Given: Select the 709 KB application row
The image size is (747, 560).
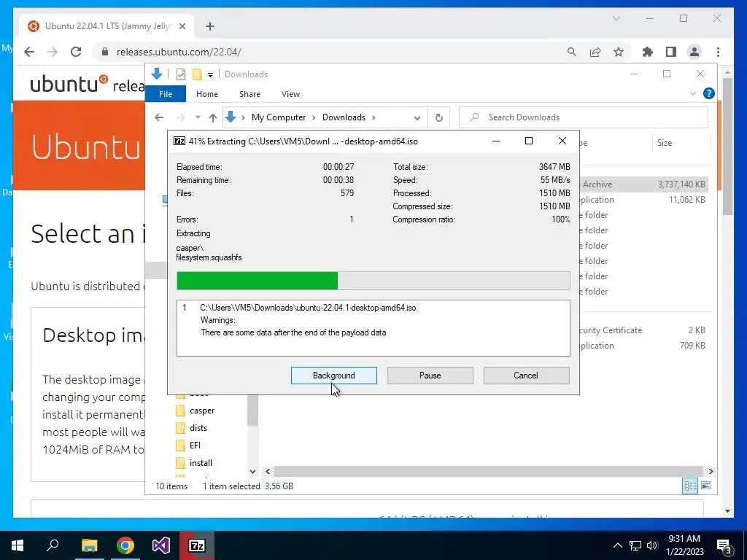Looking at the screenshot, I should pos(644,345).
